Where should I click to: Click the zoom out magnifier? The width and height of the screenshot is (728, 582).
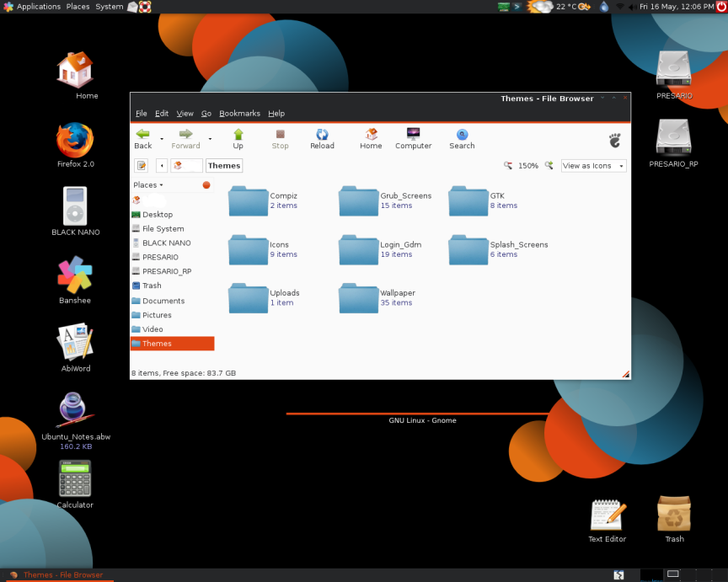point(508,165)
